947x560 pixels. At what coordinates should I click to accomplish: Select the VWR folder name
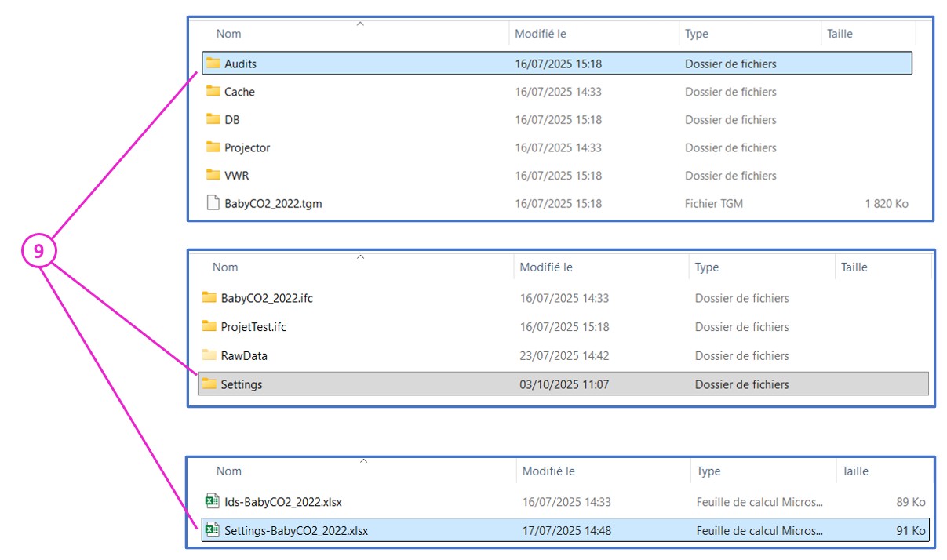coord(236,176)
